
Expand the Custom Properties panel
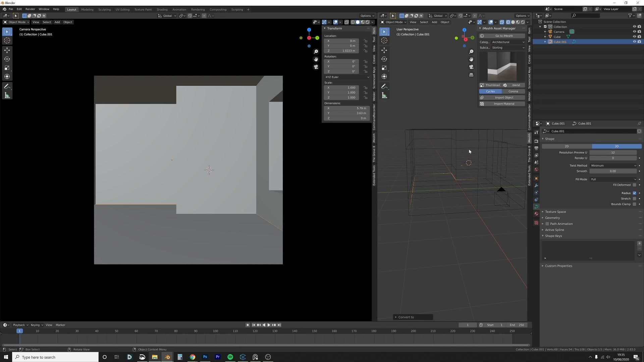[x=558, y=266]
